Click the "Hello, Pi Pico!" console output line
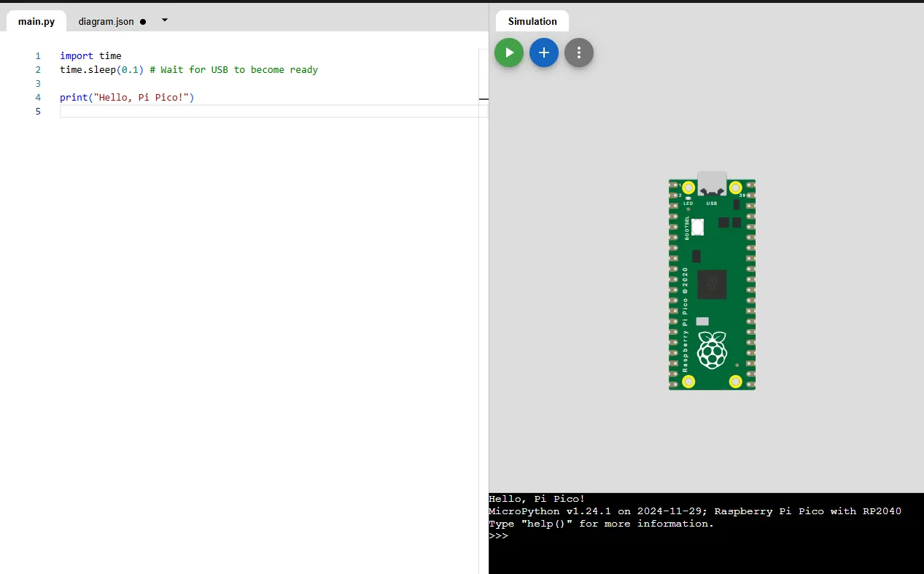The height and width of the screenshot is (574, 924). point(537,499)
